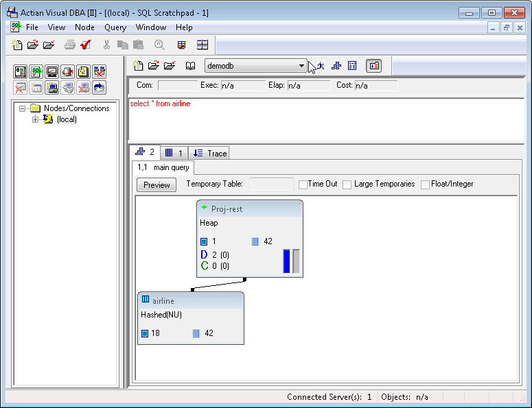Click the query execution plan icon
Viewport: 532px width, 408px height.
336,66
